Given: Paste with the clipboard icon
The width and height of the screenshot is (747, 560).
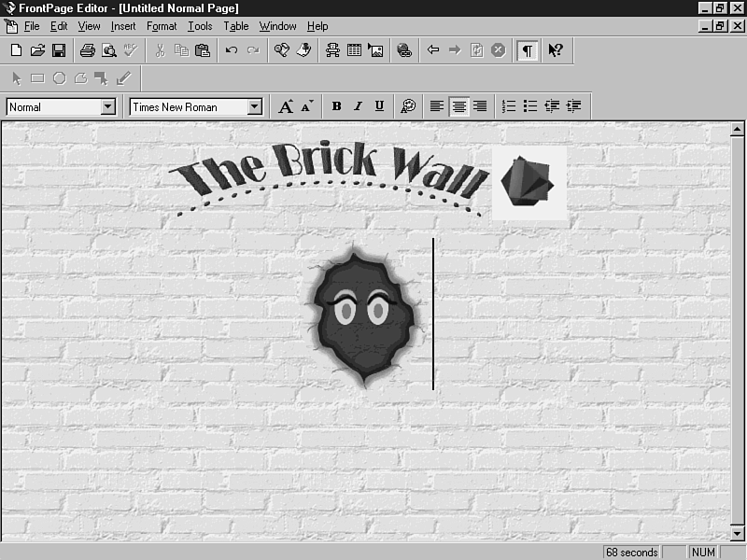Looking at the screenshot, I should [203, 50].
